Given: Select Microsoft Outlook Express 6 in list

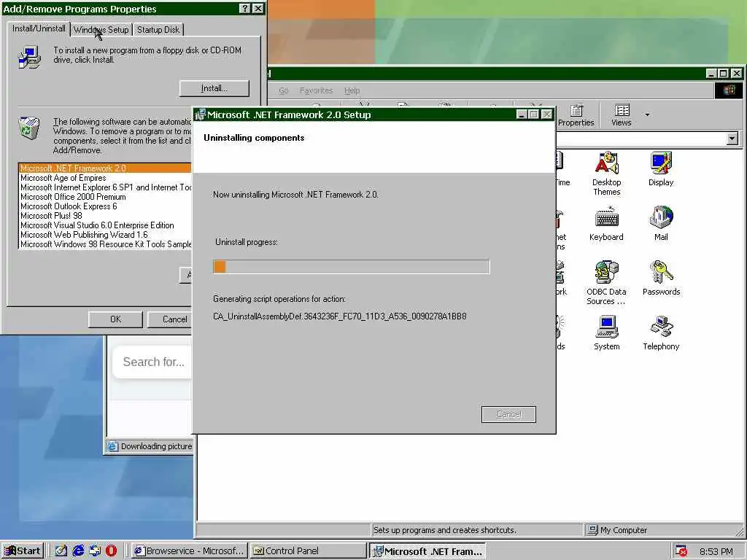Looking at the screenshot, I should (105, 206).
